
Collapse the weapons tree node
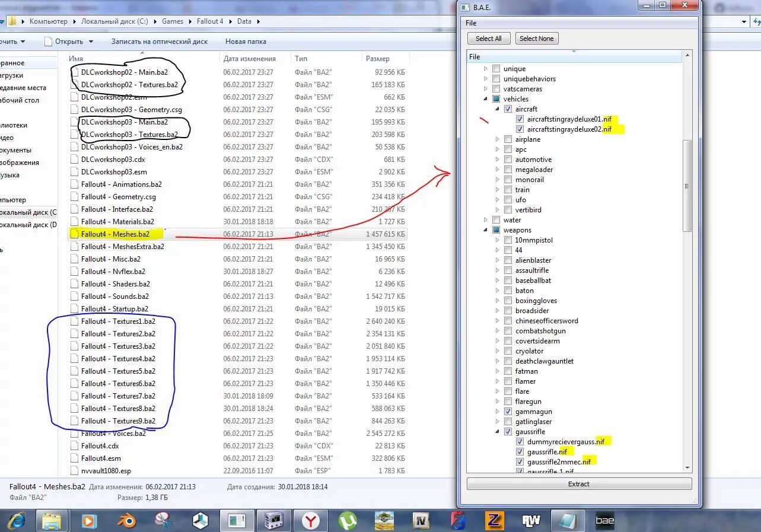486,230
